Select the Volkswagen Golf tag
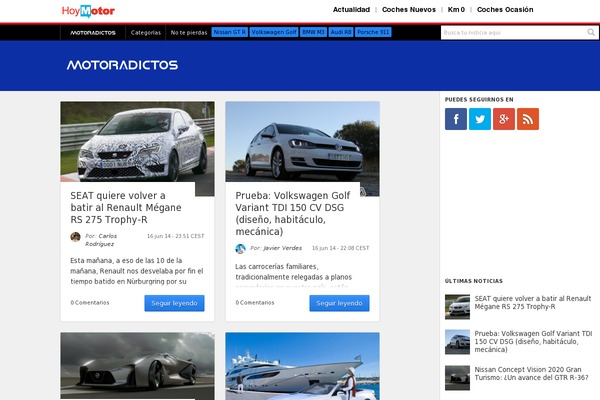 (x=274, y=32)
